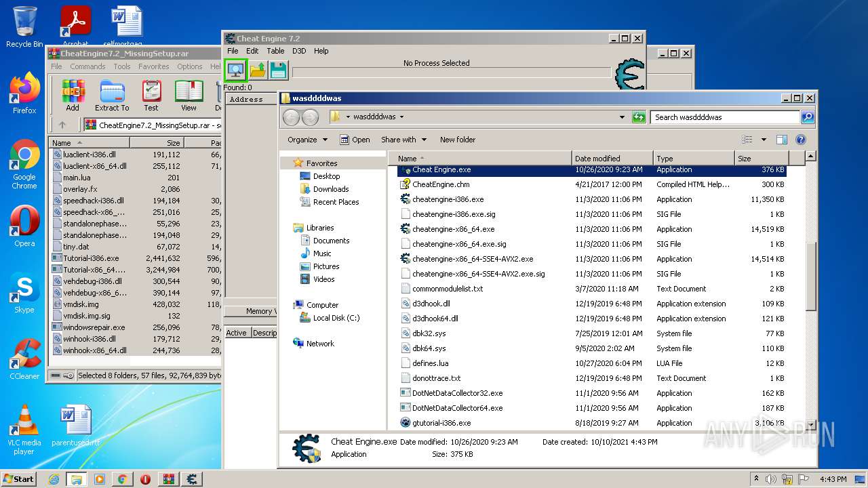Click the Explorer Forward navigation button
This screenshot has width=868, height=488.
coord(310,117)
